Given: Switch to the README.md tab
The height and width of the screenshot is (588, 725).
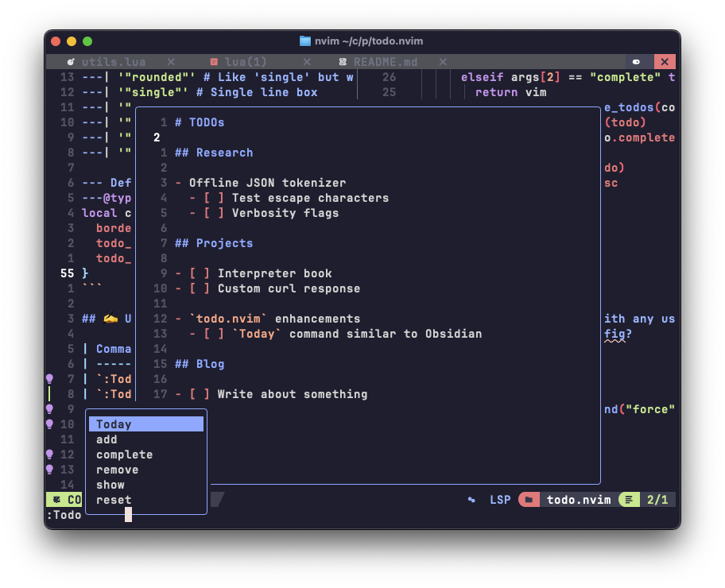Looking at the screenshot, I should coord(385,62).
